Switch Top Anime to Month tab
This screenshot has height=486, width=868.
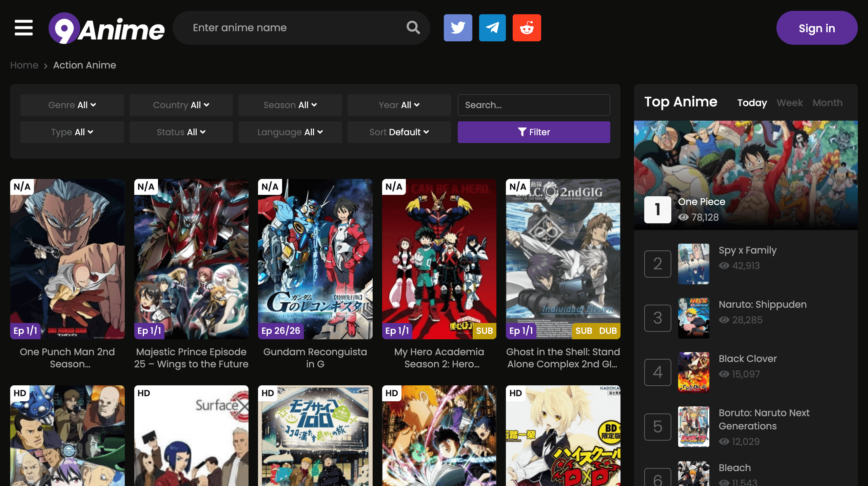coord(827,103)
